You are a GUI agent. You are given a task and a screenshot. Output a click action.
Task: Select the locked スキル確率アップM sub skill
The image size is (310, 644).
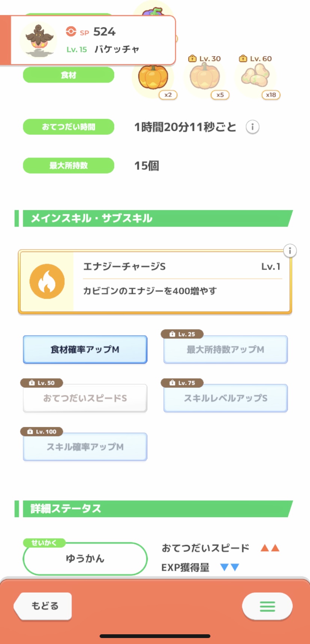[x=85, y=447]
